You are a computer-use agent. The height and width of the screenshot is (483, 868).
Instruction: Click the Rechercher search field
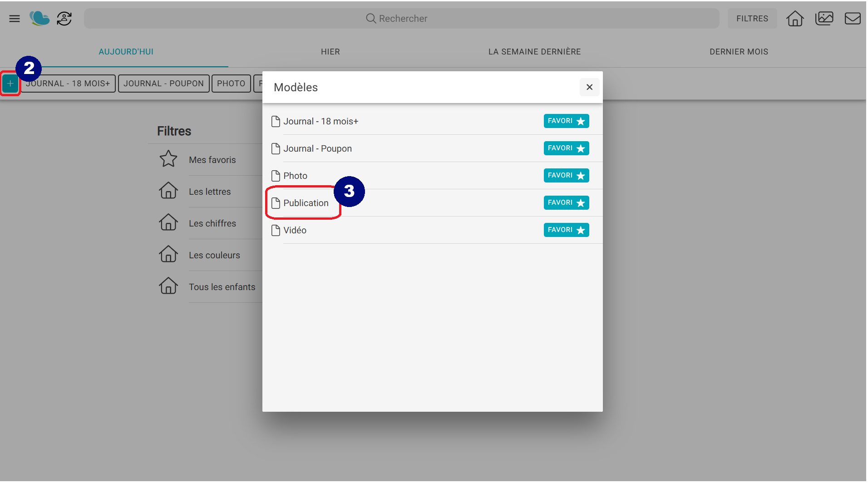[x=401, y=19]
